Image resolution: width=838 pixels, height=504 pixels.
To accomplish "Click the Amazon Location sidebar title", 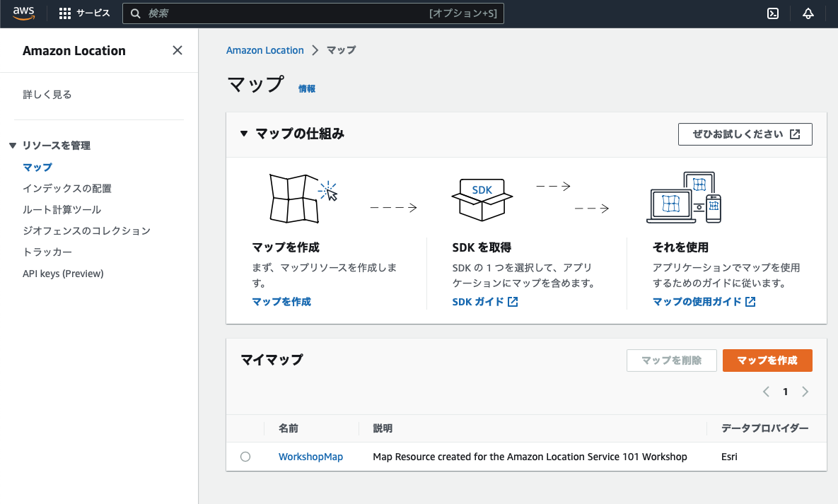I will point(74,51).
